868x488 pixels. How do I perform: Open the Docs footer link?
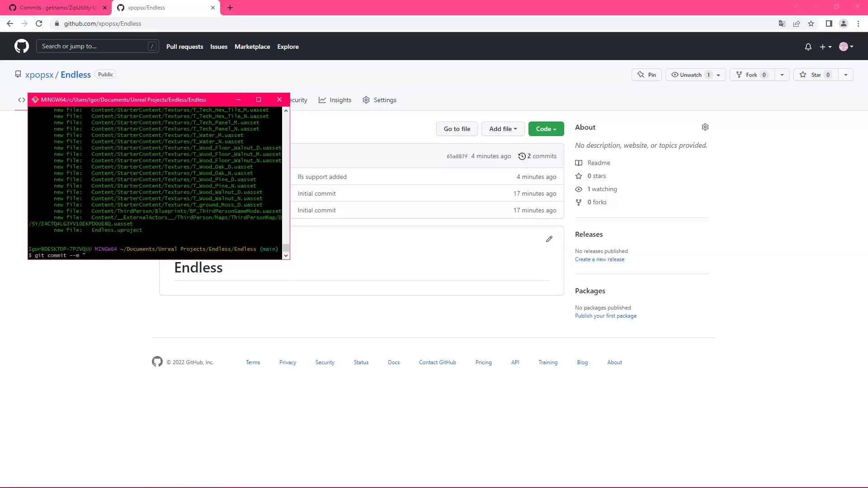[x=394, y=362]
